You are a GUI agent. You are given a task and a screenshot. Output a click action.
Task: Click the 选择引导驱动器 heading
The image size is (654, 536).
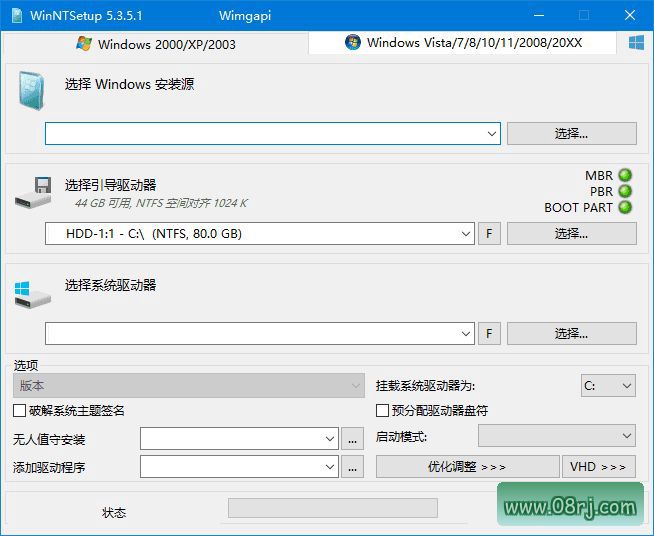(111, 185)
